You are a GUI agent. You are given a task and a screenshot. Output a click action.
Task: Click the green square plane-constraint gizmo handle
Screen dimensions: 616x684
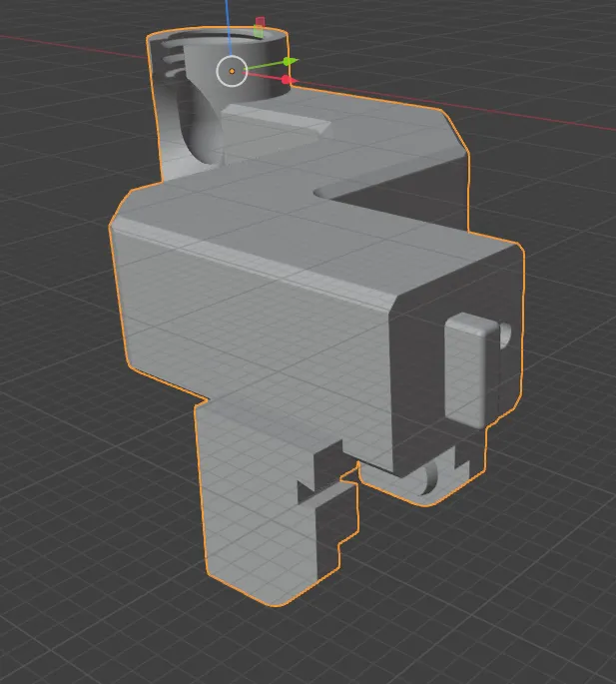click(259, 31)
